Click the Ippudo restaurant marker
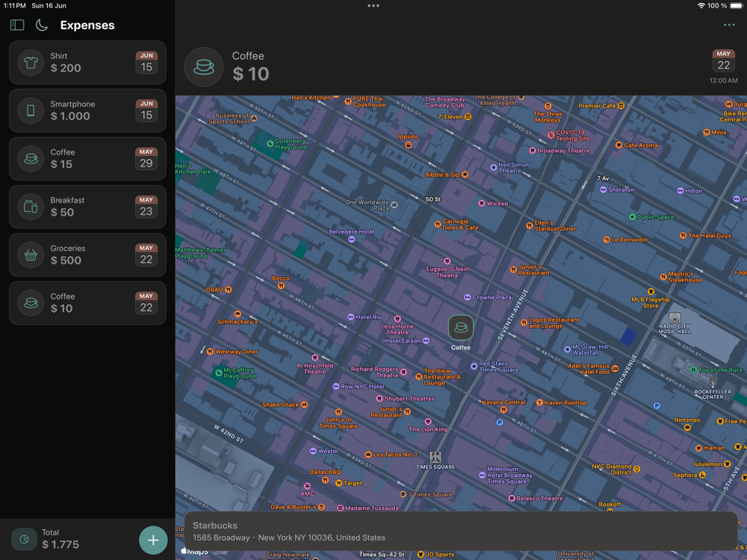747x560 pixels. (x=409, y=145)
